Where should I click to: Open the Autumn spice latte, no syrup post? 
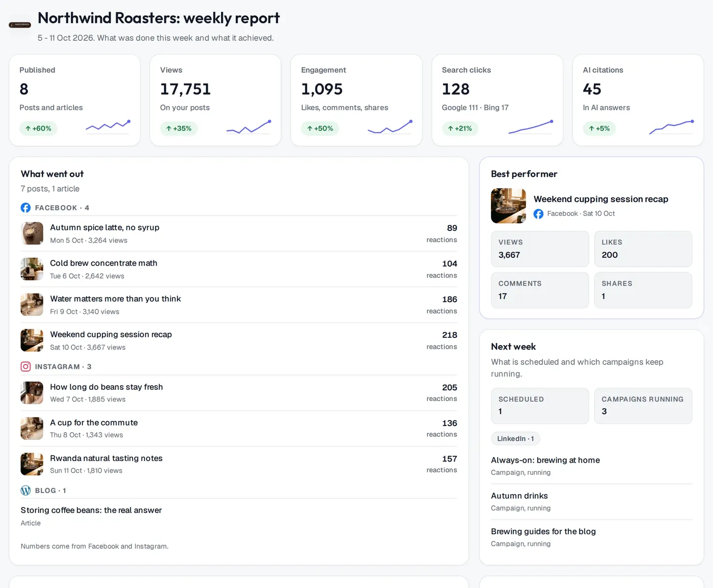239,233
